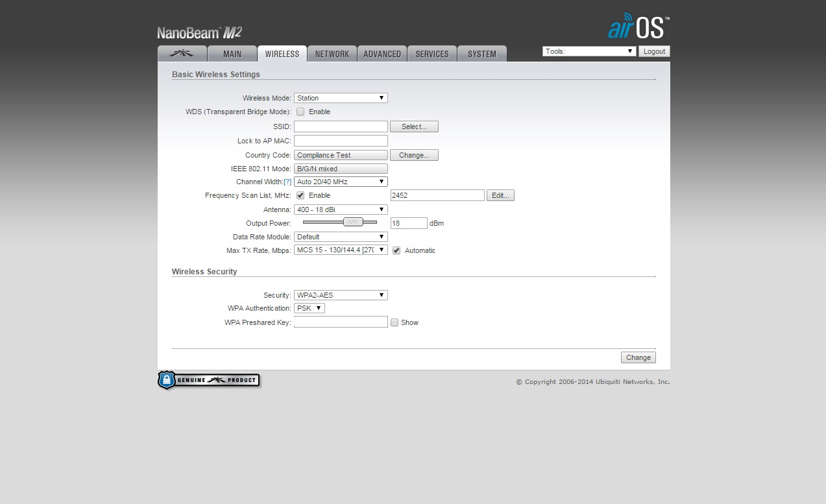Toggle the Automatic TX rate checkbox
Viewport: 826px width, 504px height.
[x=396, y=250]
